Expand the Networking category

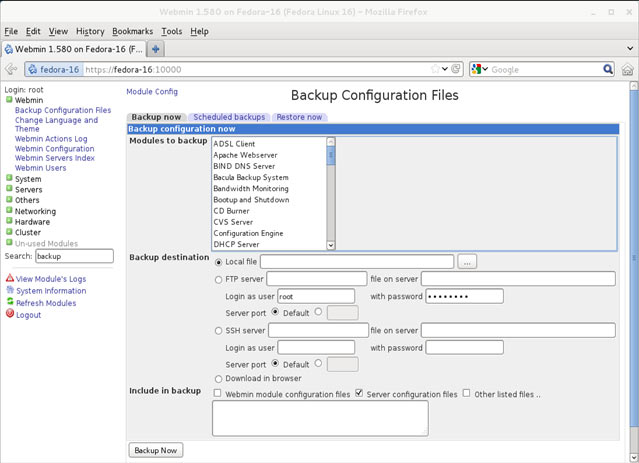point(9,210)
